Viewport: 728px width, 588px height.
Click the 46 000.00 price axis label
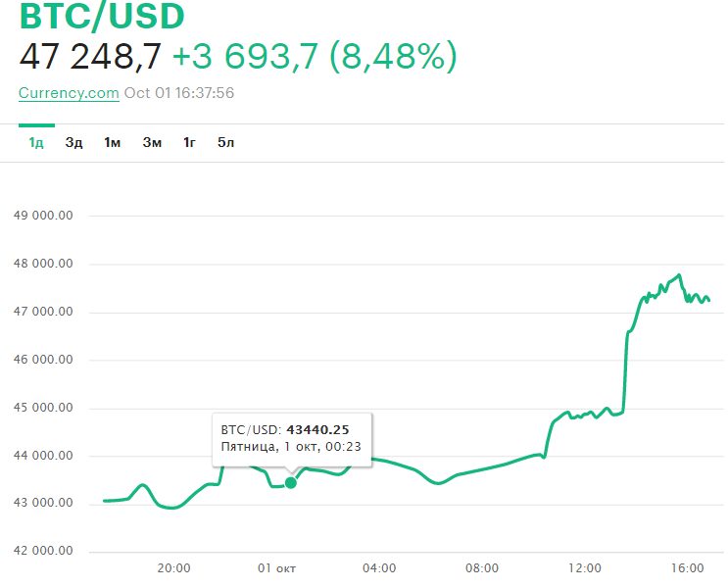point(44,360)
